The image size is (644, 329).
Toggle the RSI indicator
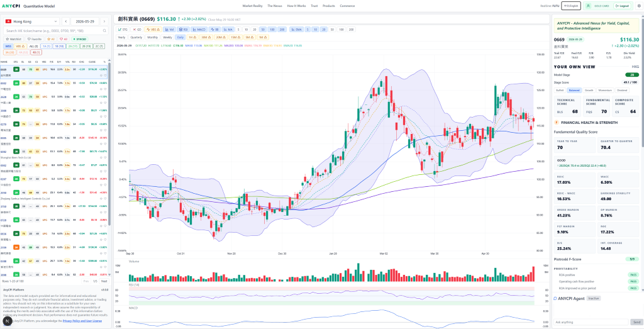point(183,30)
